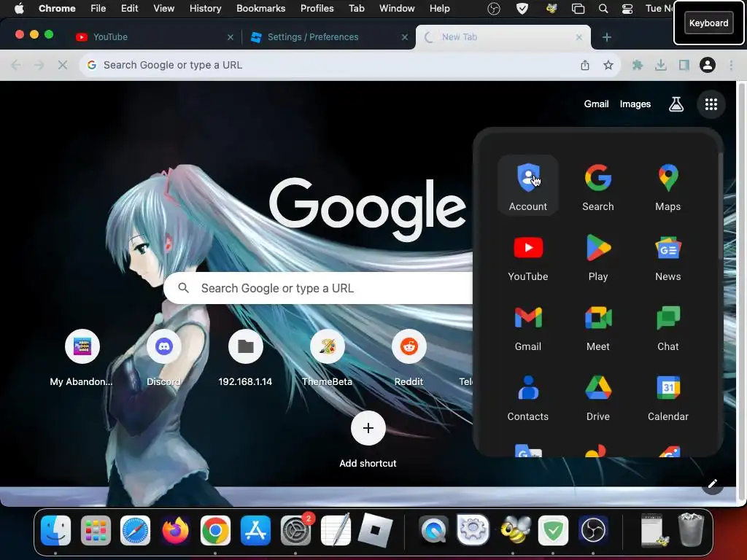Open News in Google apps panel
747x560 pixels.
668,256
